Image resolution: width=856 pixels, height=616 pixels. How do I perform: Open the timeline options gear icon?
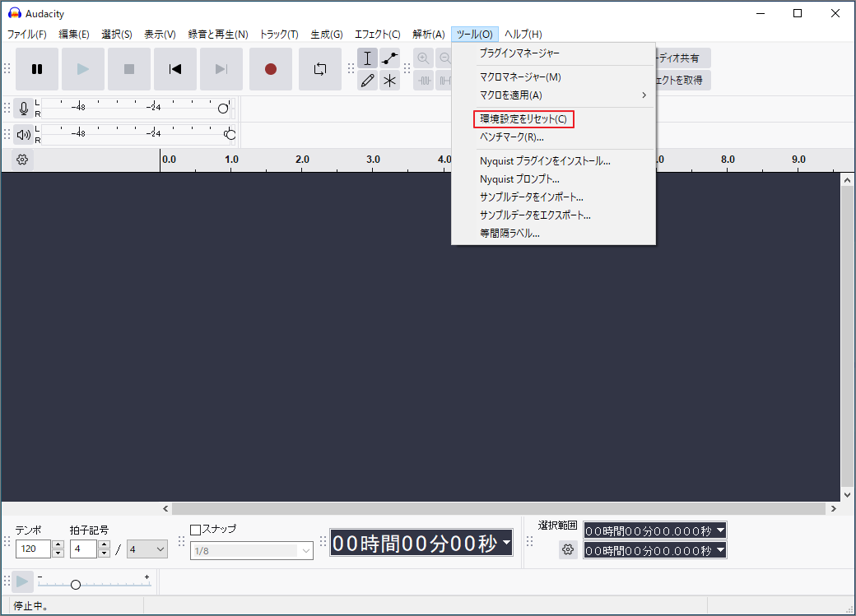22,160
